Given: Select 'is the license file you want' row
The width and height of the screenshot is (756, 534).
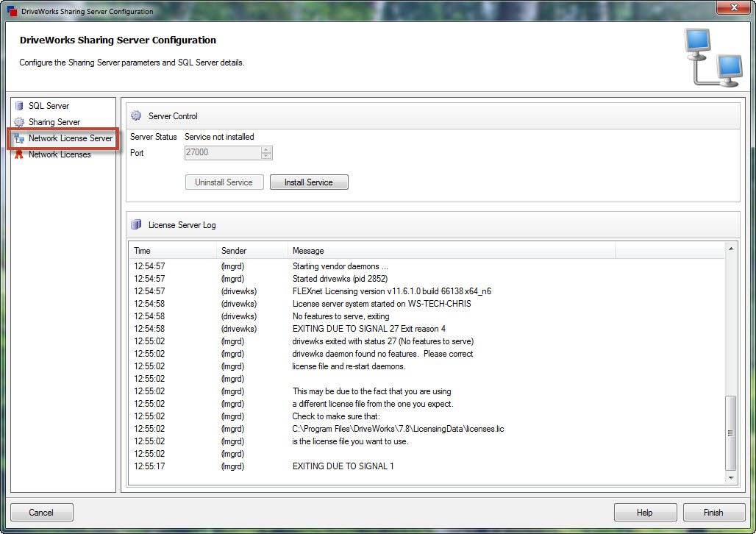Looking at the screenshot, I should pos(427,441).
